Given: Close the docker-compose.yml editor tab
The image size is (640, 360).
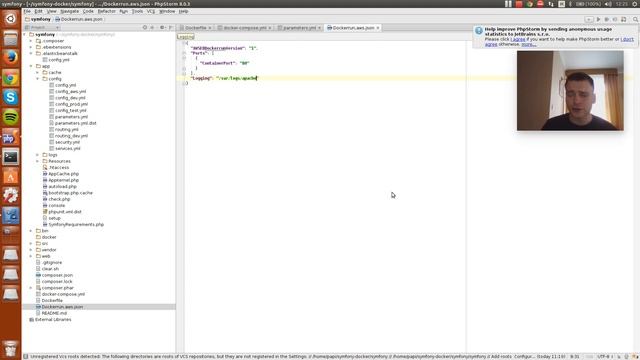Looking at the screenshot, I should [270, 28].
